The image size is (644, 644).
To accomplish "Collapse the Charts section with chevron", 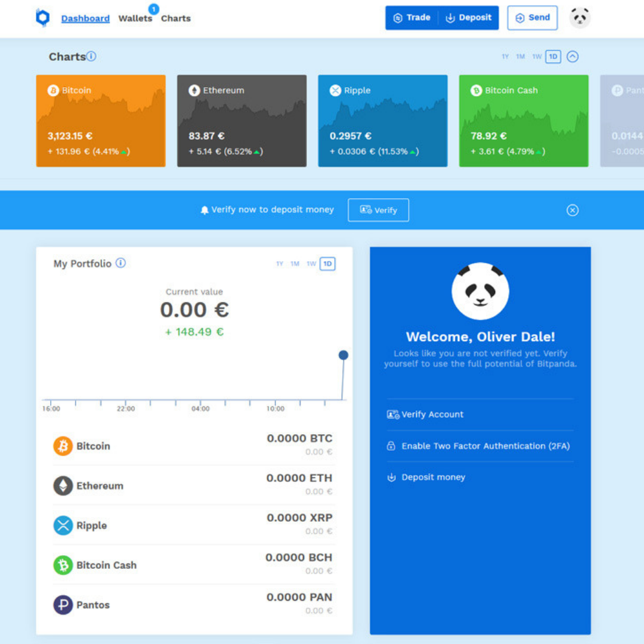I will (x=572, y=57).
